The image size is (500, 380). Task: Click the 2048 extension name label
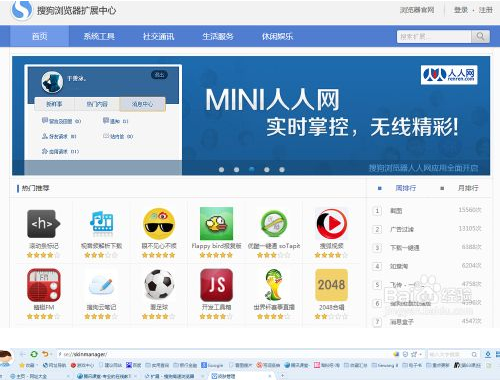click(x=331, y=307)
